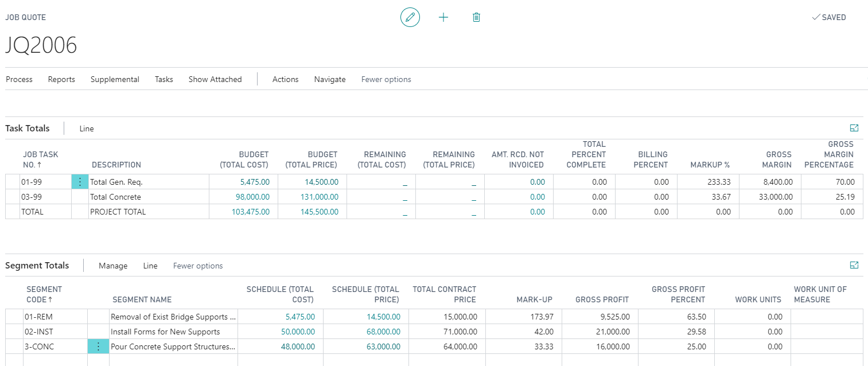Image resolution: width=868 pixels, height=366 pixels.
Task: Open the Line menu in Task Totals
Action: tap(86, 129)
